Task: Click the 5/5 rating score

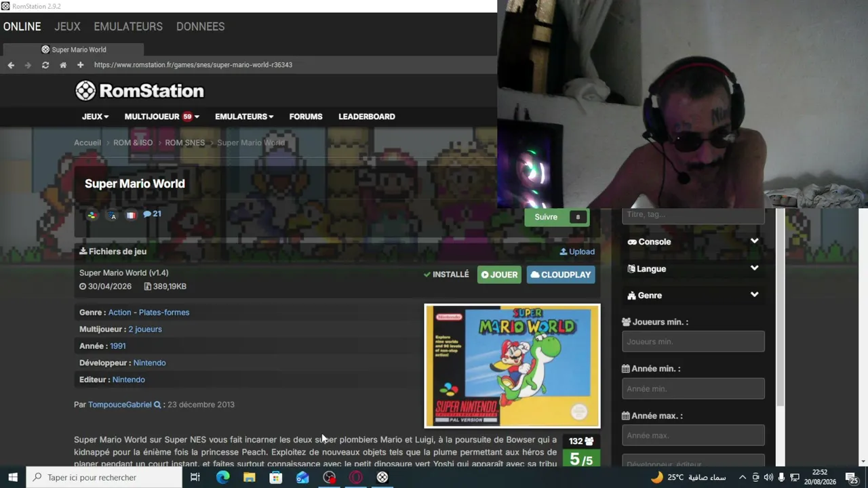Action: [581, 459]
